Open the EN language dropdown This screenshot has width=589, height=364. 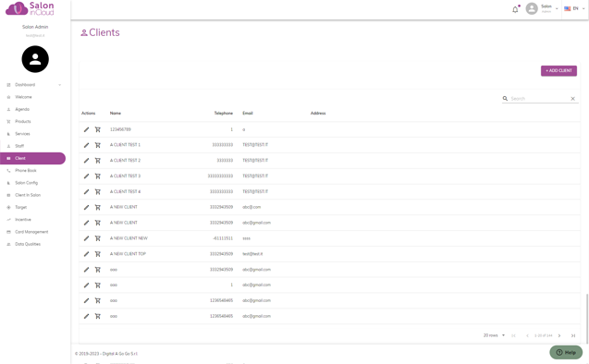(574, 8)
